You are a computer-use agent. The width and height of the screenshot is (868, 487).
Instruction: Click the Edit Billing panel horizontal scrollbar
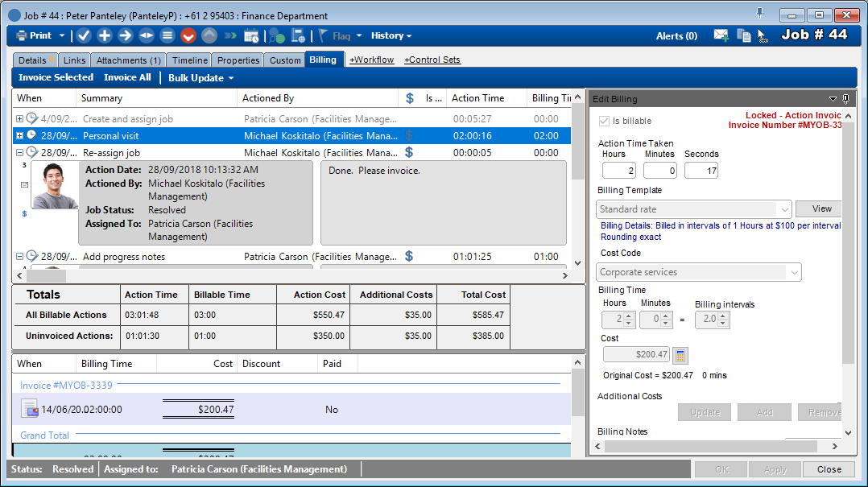click(717, 446)
